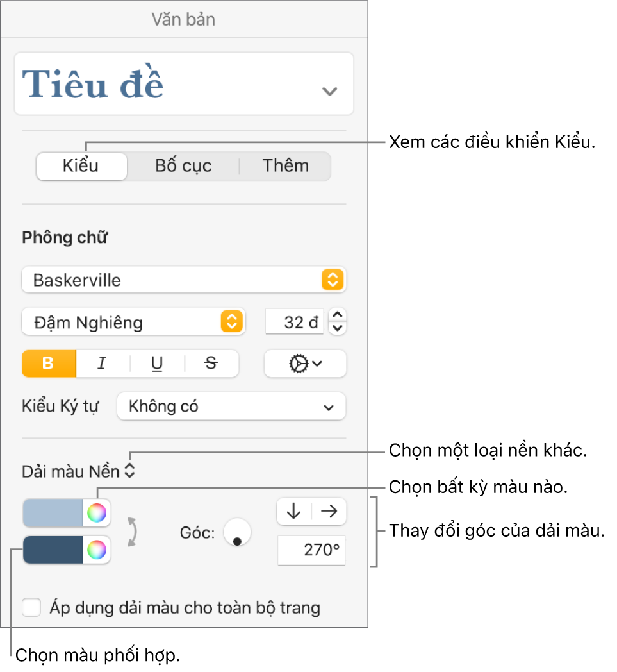Open the 'Kiểu Ký tự' popup showing 'Không có'

pyautogui.click(x=231, y=406)
